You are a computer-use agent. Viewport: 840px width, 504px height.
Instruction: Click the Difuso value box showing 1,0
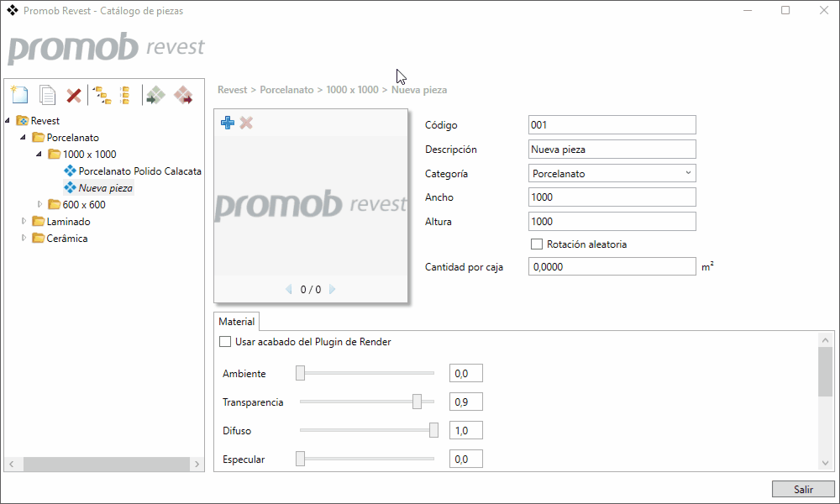[466, 430]
